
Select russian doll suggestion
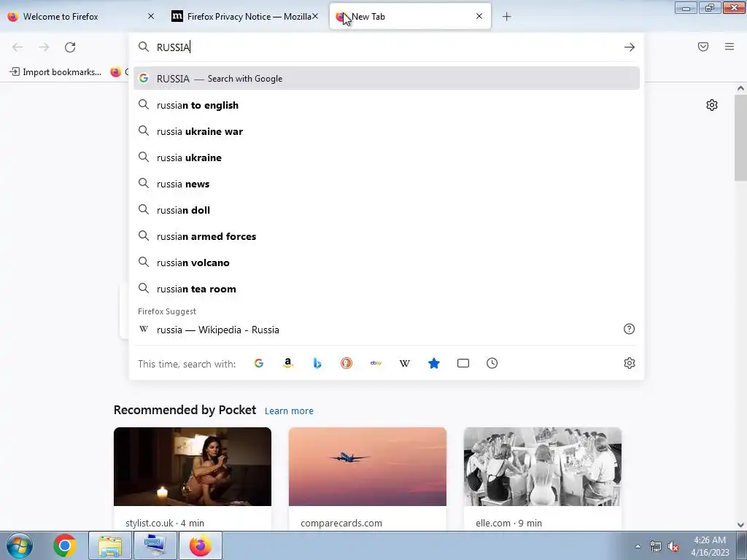387,209
